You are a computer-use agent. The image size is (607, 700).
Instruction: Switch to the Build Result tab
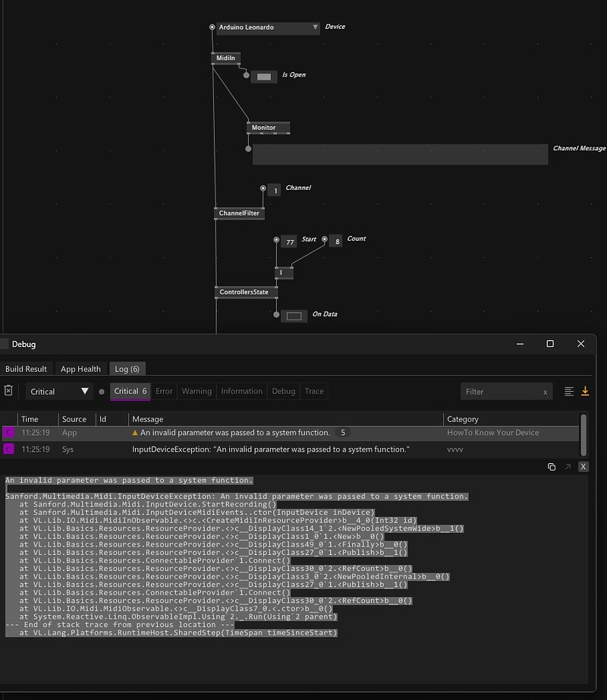pyautogui.click(x=26, y=369)
